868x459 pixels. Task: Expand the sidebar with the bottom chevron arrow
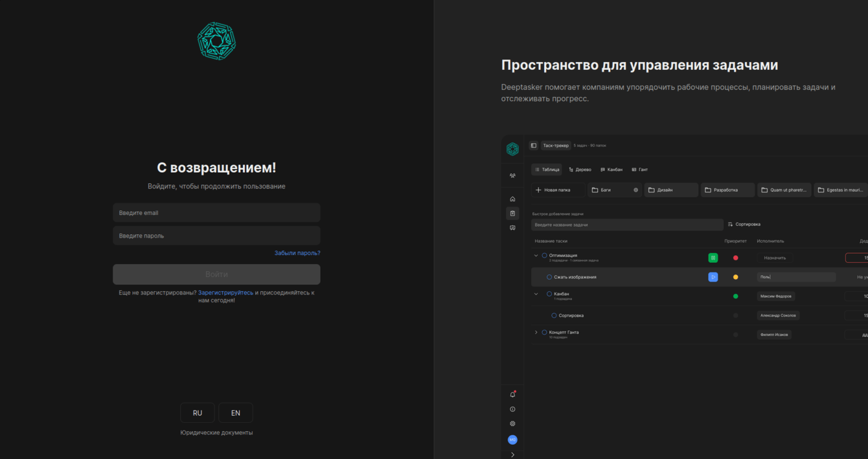512,454
